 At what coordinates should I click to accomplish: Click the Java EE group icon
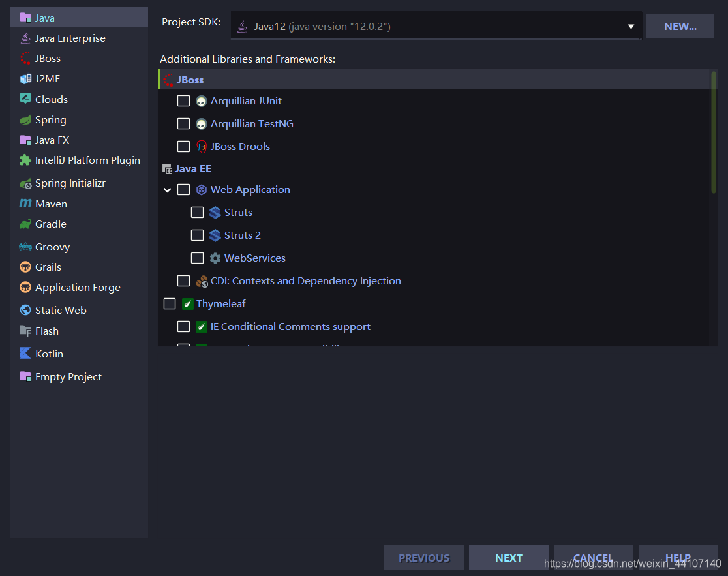tap(167, 169)
